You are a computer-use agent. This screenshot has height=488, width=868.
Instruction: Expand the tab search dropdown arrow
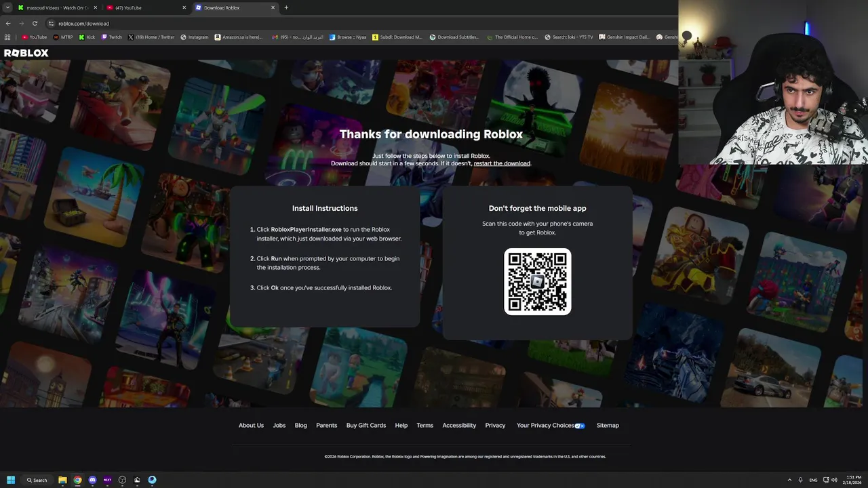click(7, 7)
